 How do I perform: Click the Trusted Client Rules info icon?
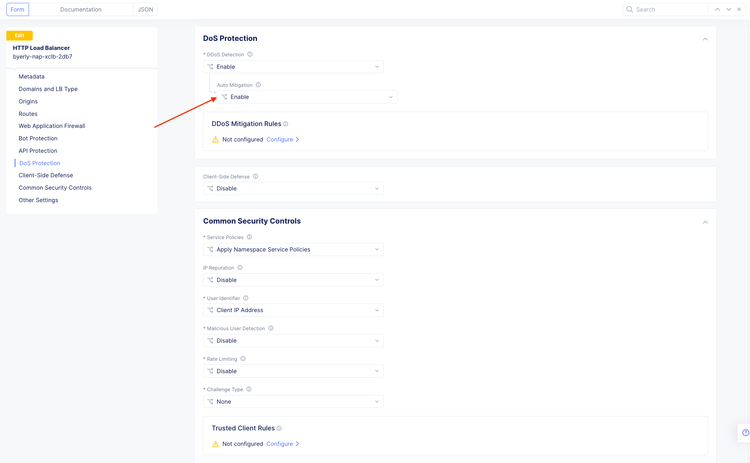[x=279, y=428]
